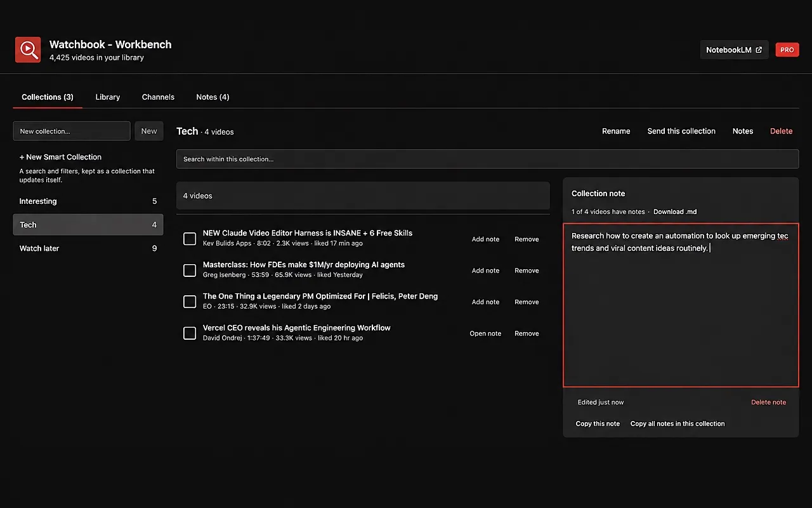This screenshot has height=508, width=812.
Task: Open the Masterclass FDEs video title
Action: (304, 265)
